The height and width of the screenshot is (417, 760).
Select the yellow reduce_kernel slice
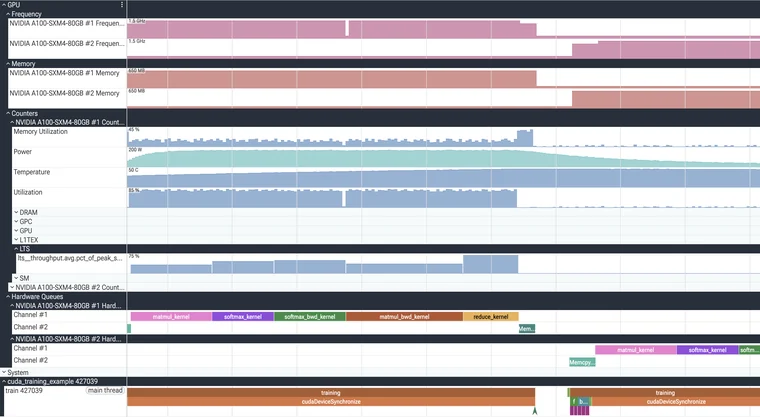[x=491, y=317]
